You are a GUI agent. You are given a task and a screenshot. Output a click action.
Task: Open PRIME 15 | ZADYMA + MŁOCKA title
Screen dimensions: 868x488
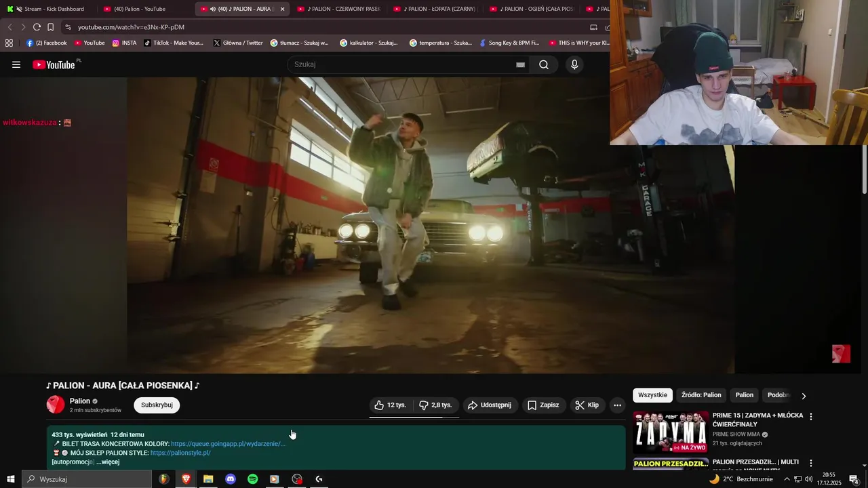pos(757,420)
